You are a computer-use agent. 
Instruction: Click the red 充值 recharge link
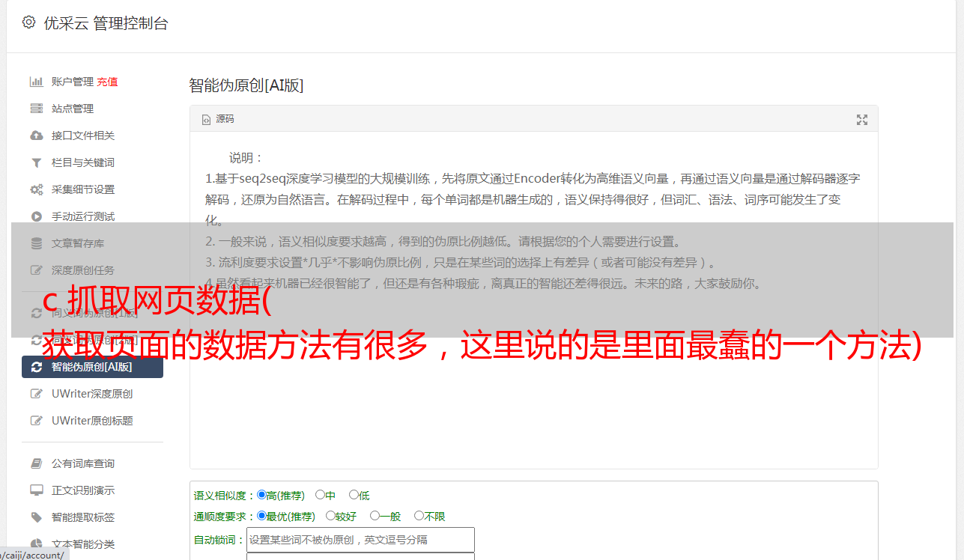pos(107,82)
